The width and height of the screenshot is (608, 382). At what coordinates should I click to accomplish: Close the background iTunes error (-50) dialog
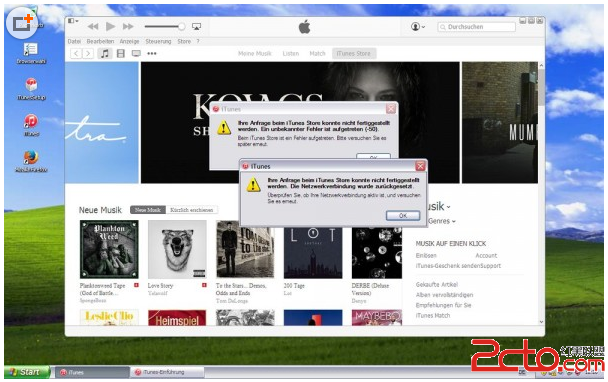tap(391, 109)
